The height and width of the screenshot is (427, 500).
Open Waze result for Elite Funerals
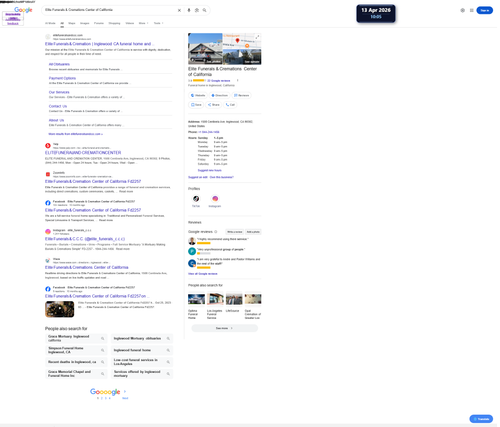(87, 267)
